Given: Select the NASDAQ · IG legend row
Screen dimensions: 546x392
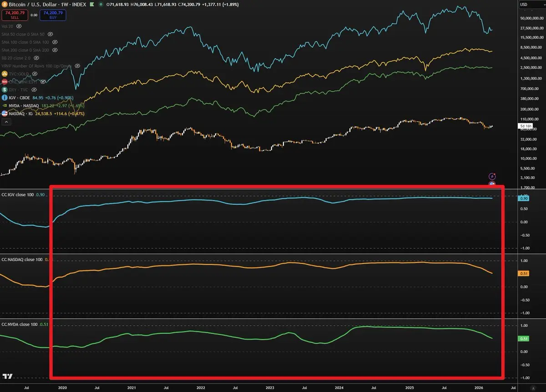Looking at the screenshot, I should tap(43, 114).
